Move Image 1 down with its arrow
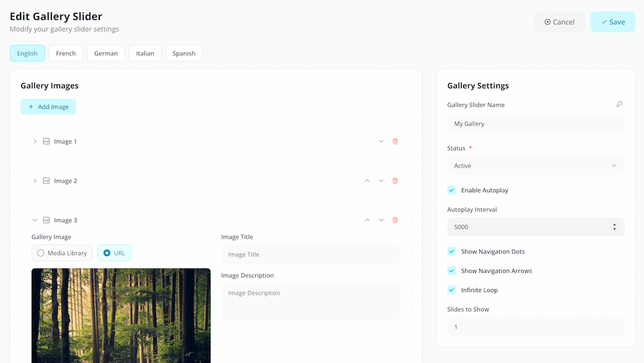This screenshot has width=644, height=363. 381,141
